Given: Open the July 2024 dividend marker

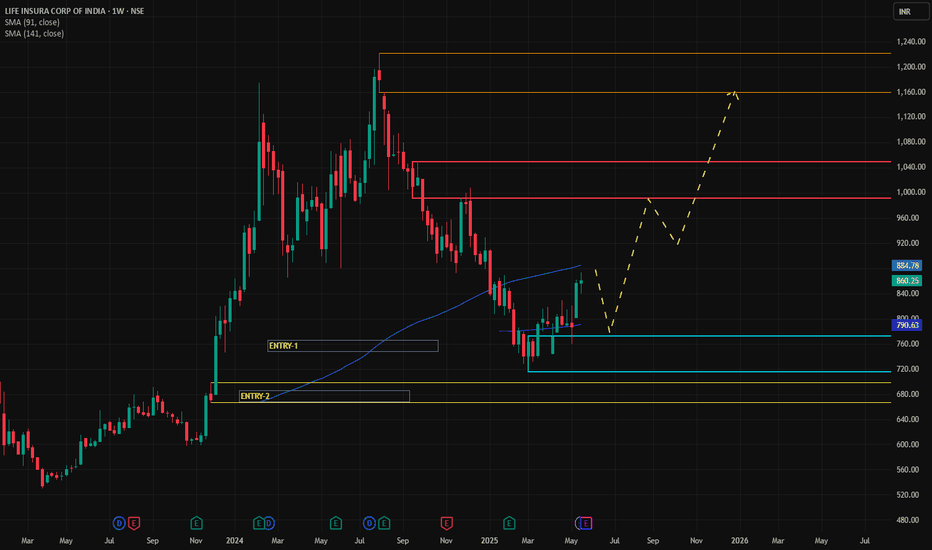Looking at the screenshot, I should (370, 523).
